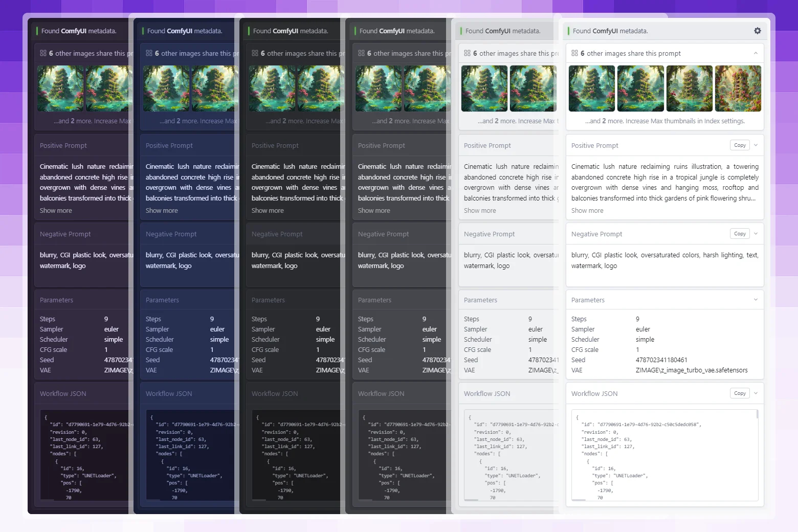Click grid icon in the light gray panel
The height and width of the screenshot is (532, 798).
point(467,53)
